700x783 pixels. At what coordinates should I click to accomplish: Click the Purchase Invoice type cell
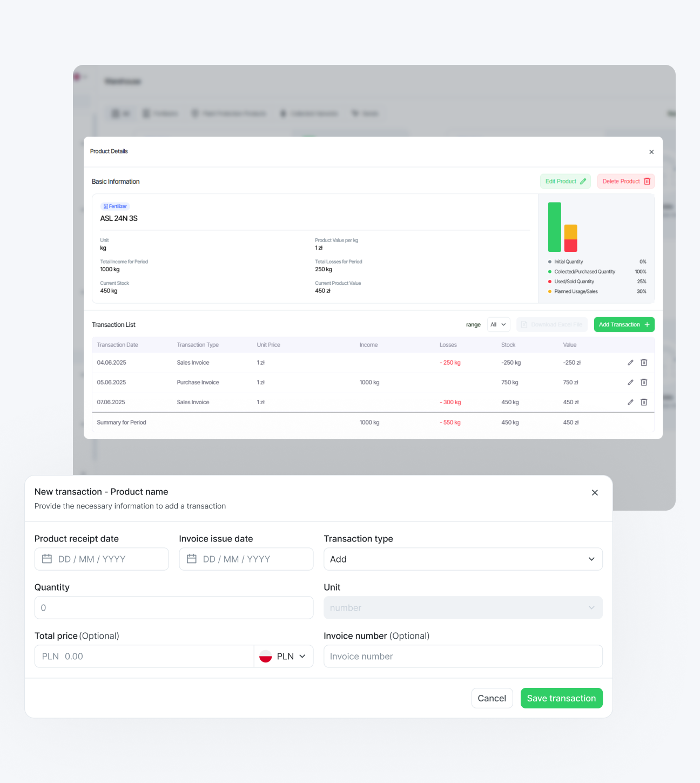[198, 382]
